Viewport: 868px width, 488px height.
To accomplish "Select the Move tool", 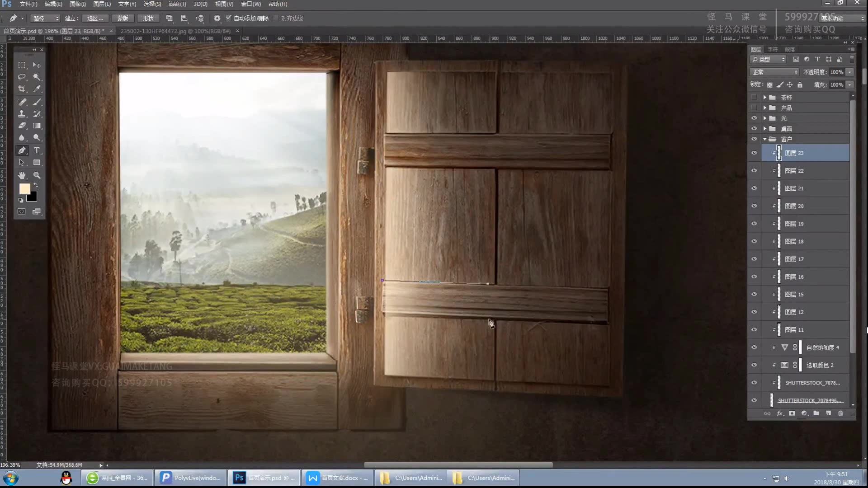I will pos(37,65).
